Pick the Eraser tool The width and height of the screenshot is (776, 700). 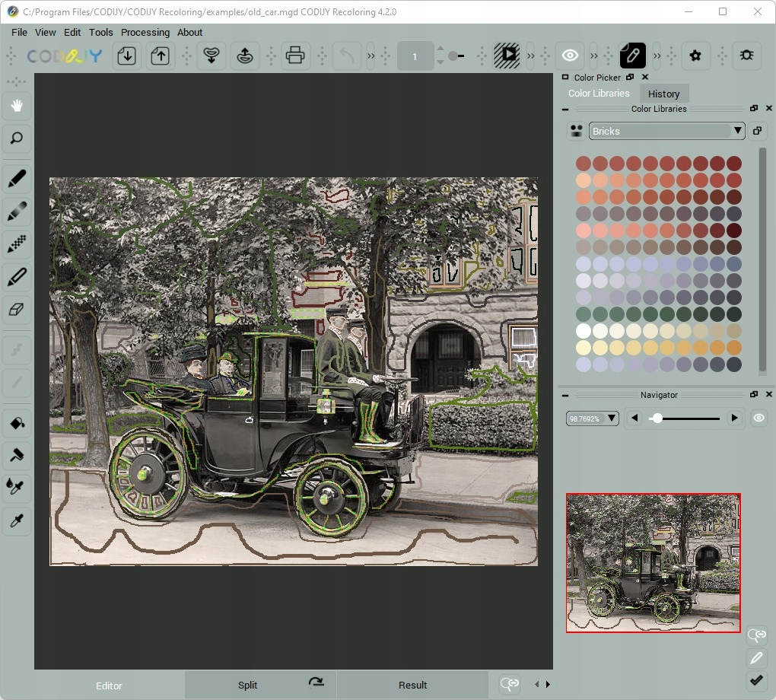tap(16, 310)
